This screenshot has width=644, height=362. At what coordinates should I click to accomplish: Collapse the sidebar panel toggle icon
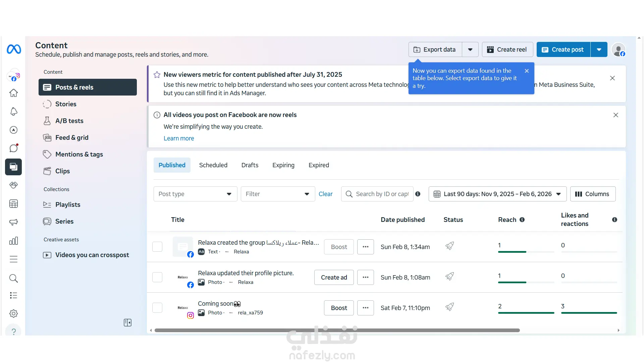pyautogui.click(x=127, y=322)
